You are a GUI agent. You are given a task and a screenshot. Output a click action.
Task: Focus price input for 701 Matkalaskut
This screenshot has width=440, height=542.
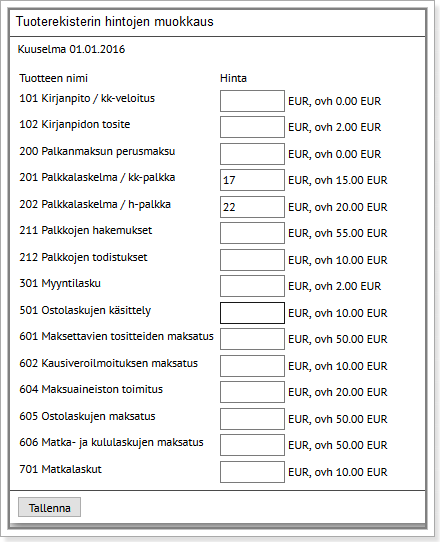252,472
